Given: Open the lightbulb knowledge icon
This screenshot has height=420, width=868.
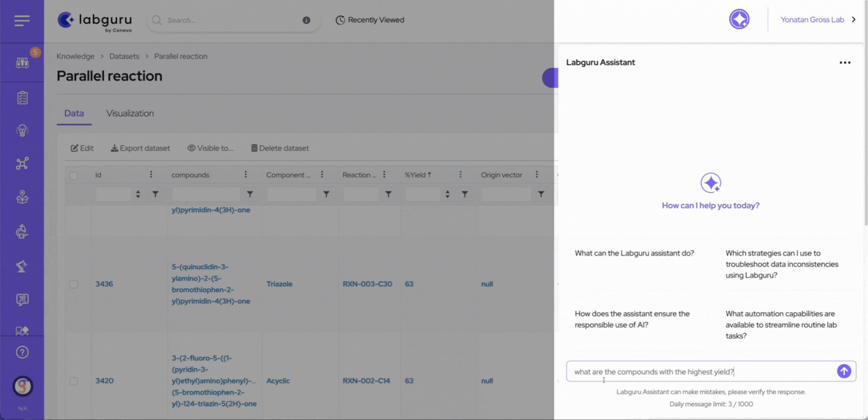Looking at the screenshot, I should [x=22, y=131].
